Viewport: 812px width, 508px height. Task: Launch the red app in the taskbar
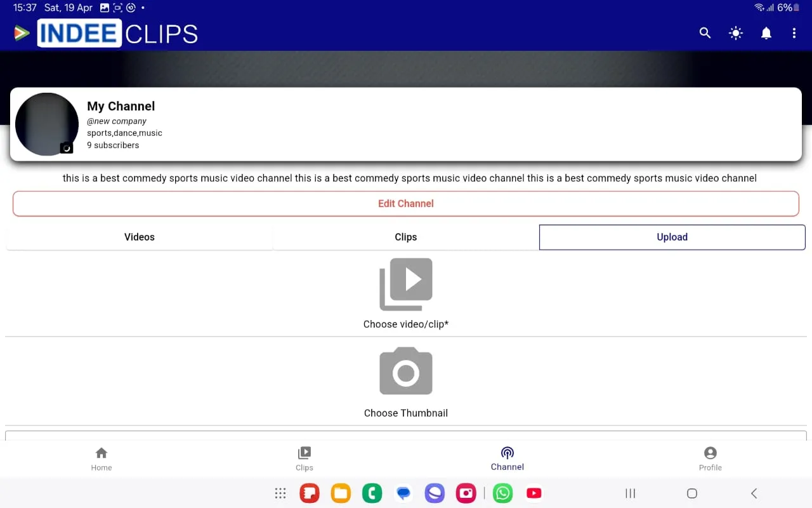pyautogui.click(x=310, y=493)
